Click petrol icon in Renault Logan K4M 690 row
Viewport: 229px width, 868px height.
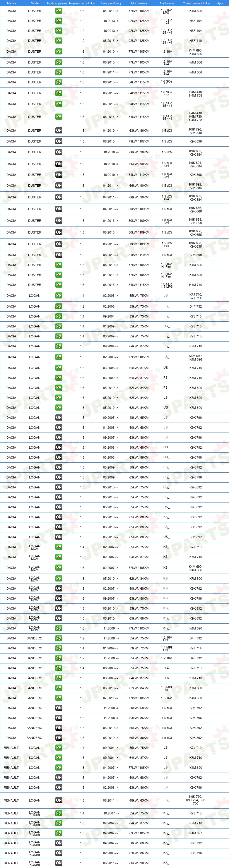point(59,768)
